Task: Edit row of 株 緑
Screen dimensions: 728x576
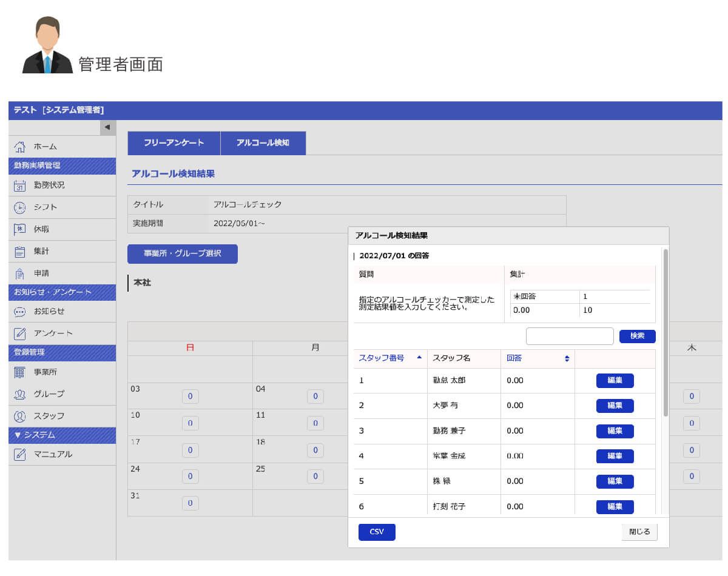Action: pyautogui.click(x=615, y=481)
